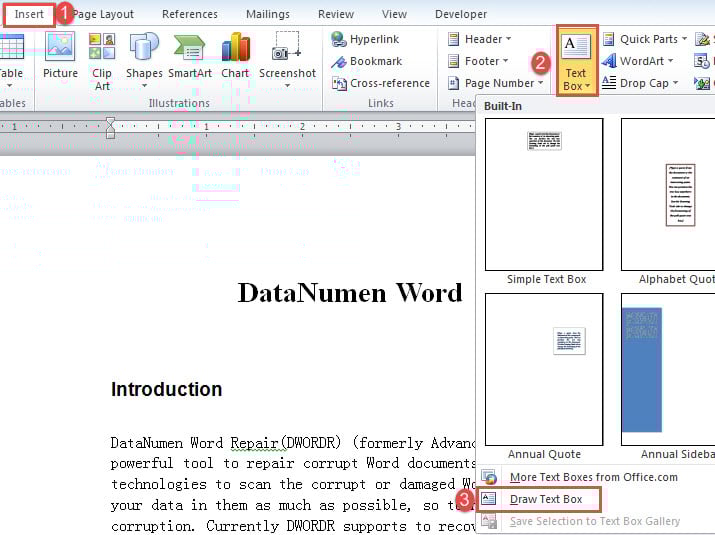Expand the Shapes dropdown arrow
This screenshot has width=715, height=535.
[144, 86]
